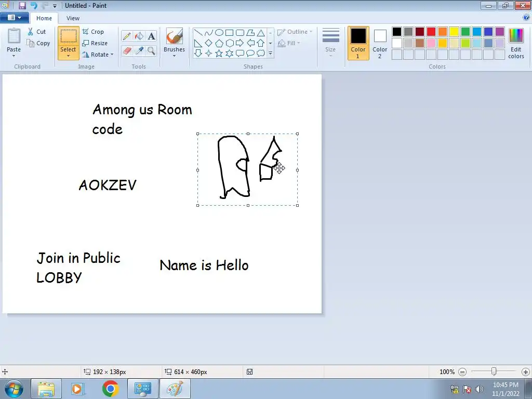The height and width of the screenshot is (399, 532).
Task: Open the Windows Start menu
Action: [14, 389]
